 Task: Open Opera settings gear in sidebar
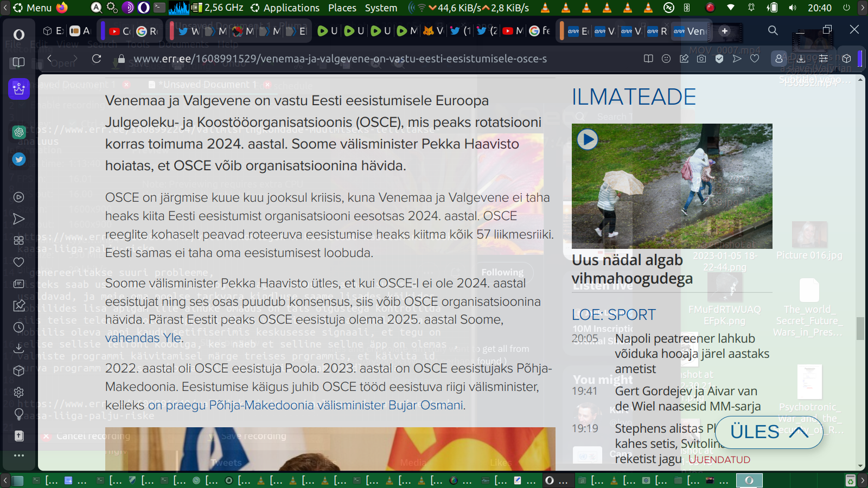(19, 392)
